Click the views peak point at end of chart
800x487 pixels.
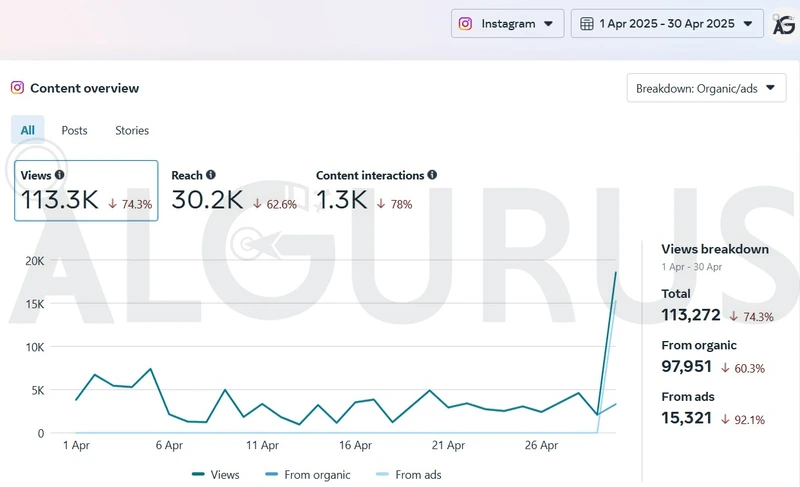(616, 272)
